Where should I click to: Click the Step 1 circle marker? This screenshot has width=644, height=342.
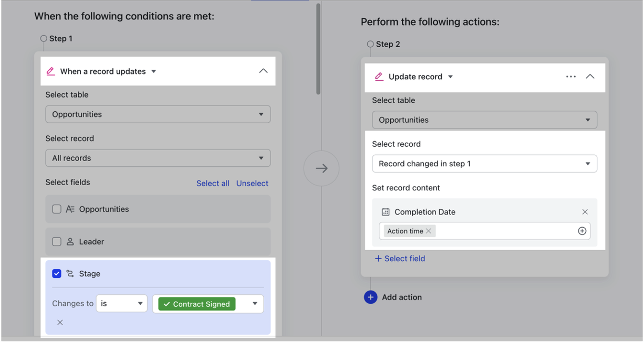click(x=44, y=38)
